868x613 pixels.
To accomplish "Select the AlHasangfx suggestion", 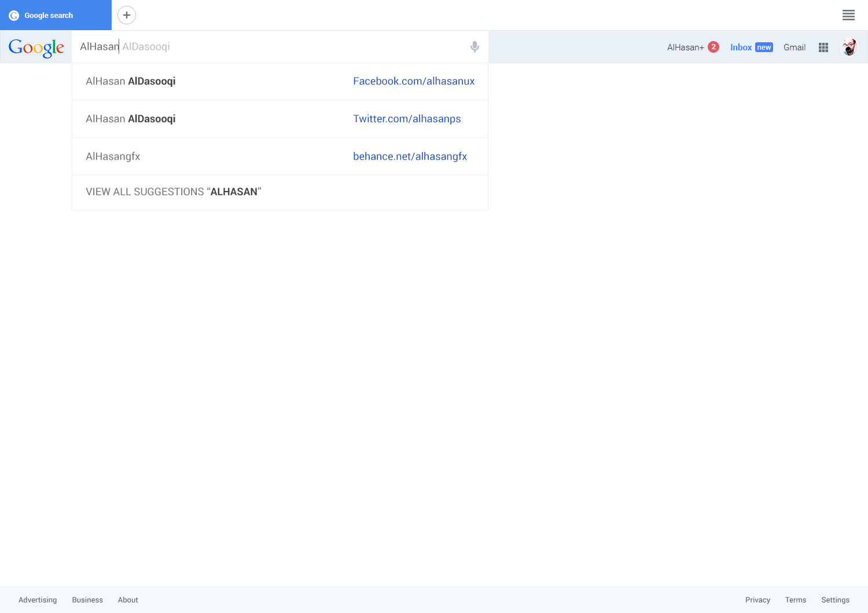I will coord(113,157).
